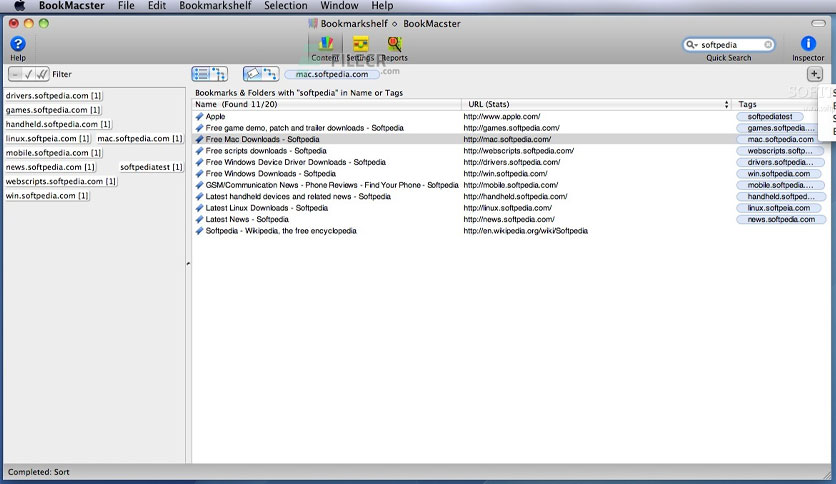Click the en.wikipedia.org/wiki/Softpedia URL cell
This screenshot has width=836, height=484.
tap(525, 231)
